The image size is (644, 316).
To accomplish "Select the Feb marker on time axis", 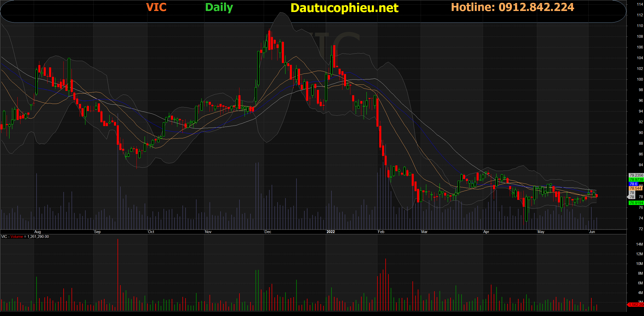I will coord(381,232).
